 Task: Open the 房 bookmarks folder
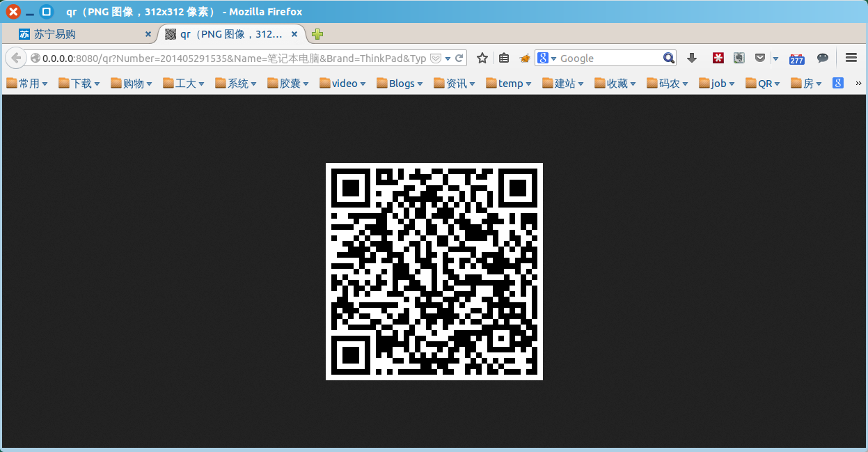coord(806,84)
